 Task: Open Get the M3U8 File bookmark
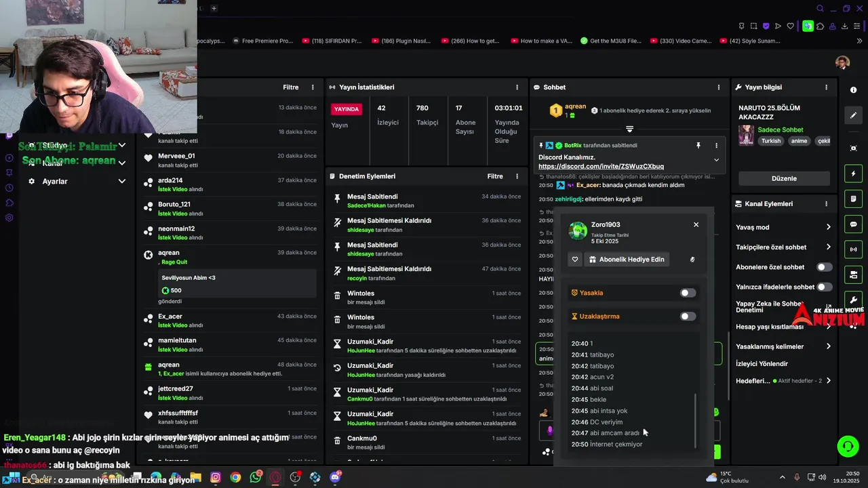[x=611, y=41]
